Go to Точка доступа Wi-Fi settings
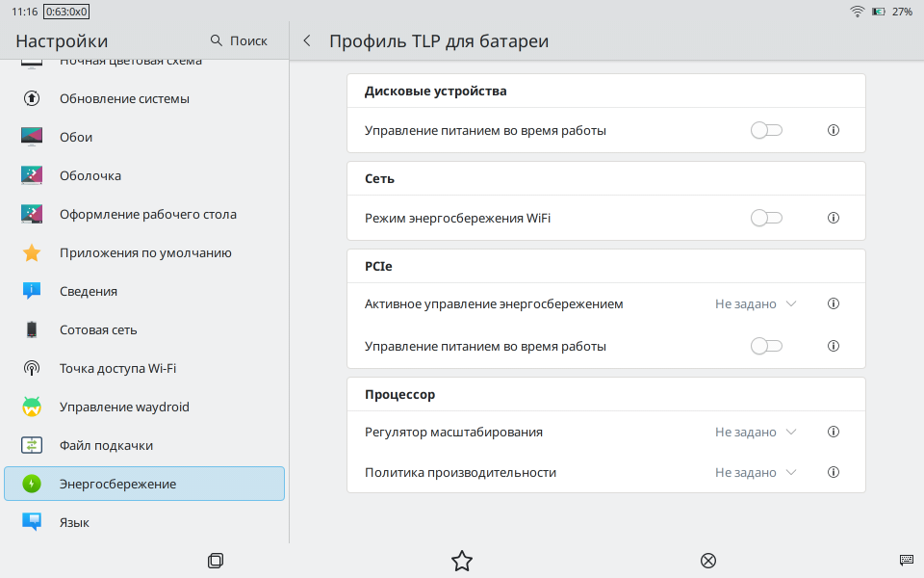The height and width of the screenshot is (578, 924). click(x=117, y=368)
